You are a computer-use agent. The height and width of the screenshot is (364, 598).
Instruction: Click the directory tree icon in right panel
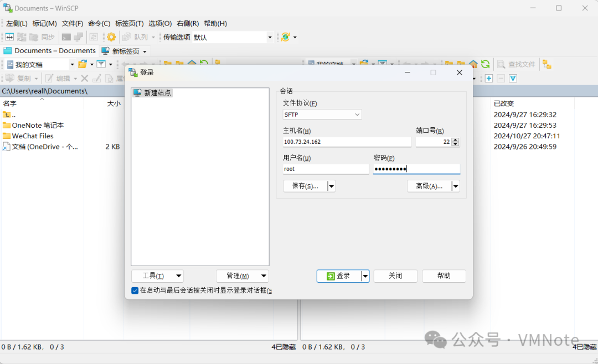click(547, 64)
